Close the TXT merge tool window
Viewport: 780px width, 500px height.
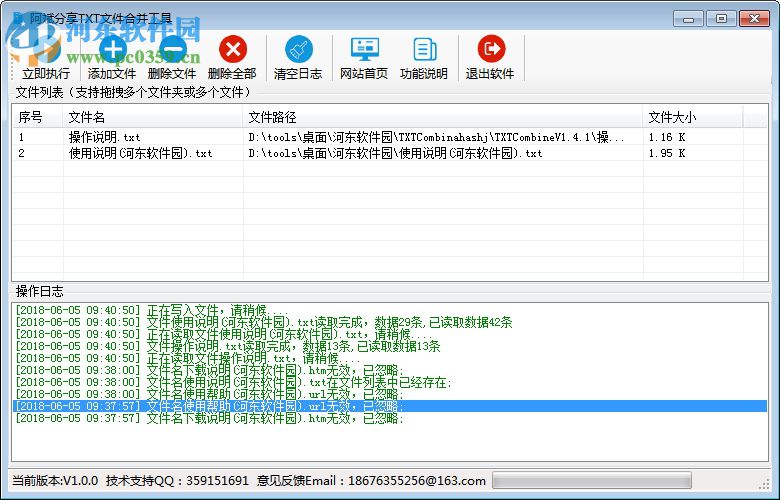coord(755,19)
